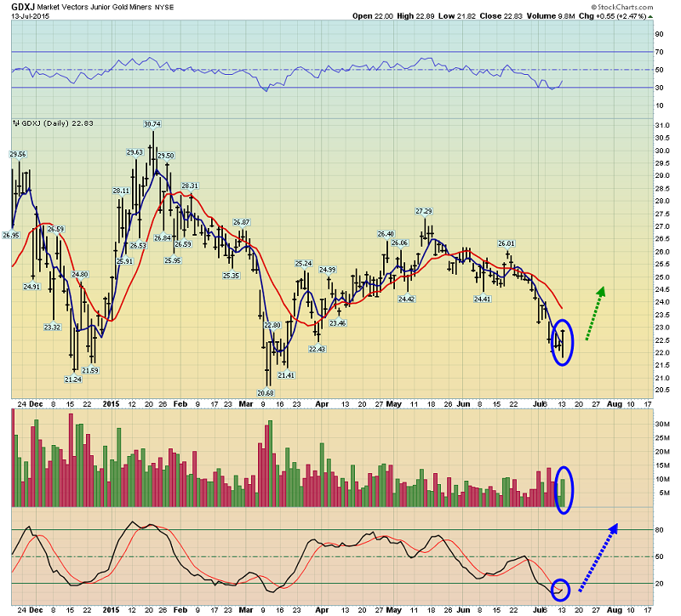This screenshot has width=681, height=616.
Task: Click the 22.80 price label
Action: pos(272,325)
